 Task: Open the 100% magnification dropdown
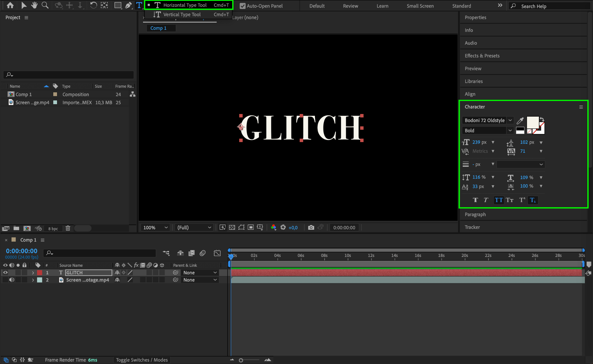155,227
